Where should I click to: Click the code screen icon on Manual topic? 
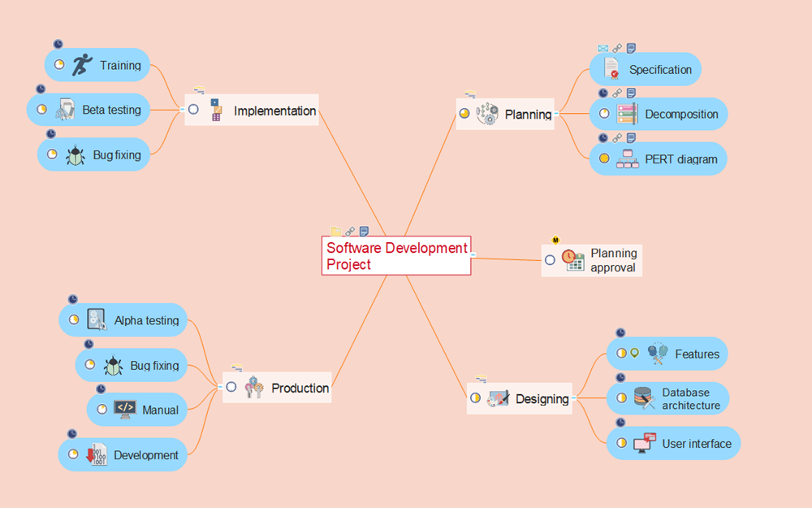point(124,409)
